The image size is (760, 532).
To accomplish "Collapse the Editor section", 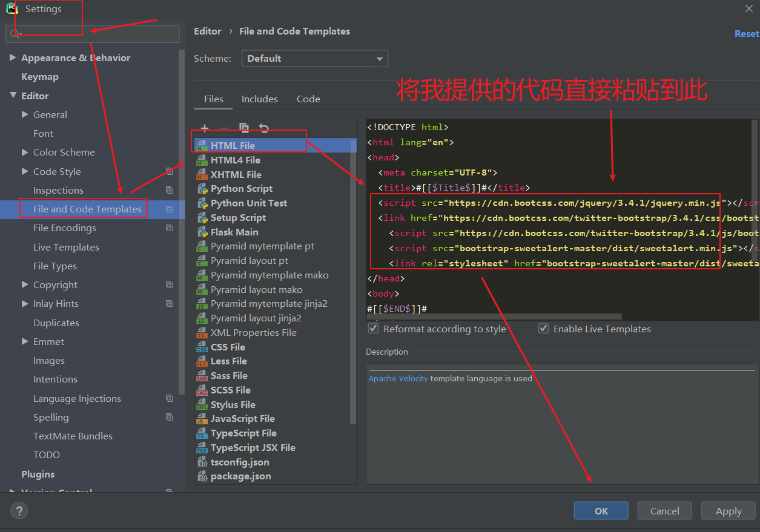I will pos(13,96).
